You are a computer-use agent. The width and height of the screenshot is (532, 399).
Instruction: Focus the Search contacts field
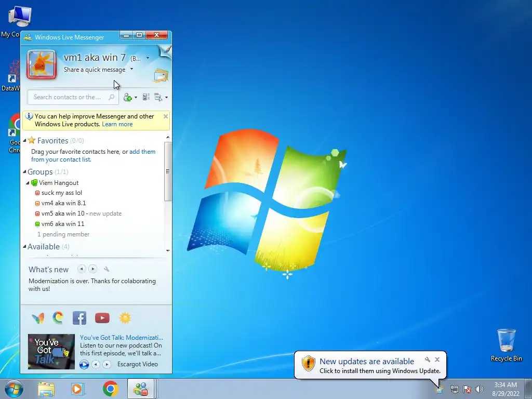73,97
